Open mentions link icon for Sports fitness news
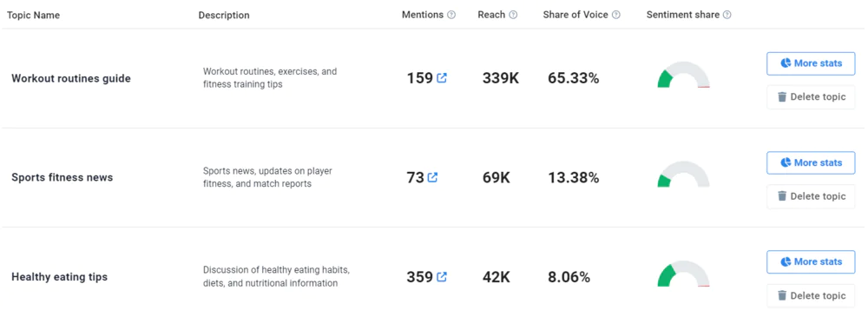 tap(432, 177)
